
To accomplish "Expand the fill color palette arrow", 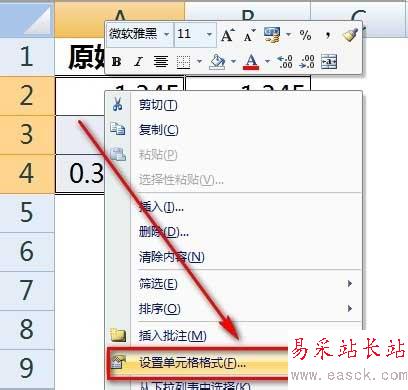I will click(233, 61).
